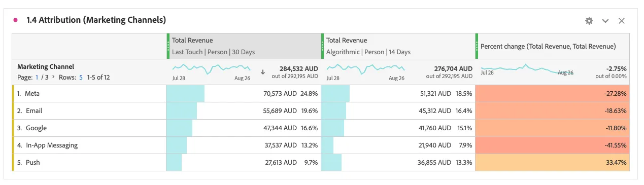
Task: Click the 276,704 AUD total
Action: click(453, 68)
